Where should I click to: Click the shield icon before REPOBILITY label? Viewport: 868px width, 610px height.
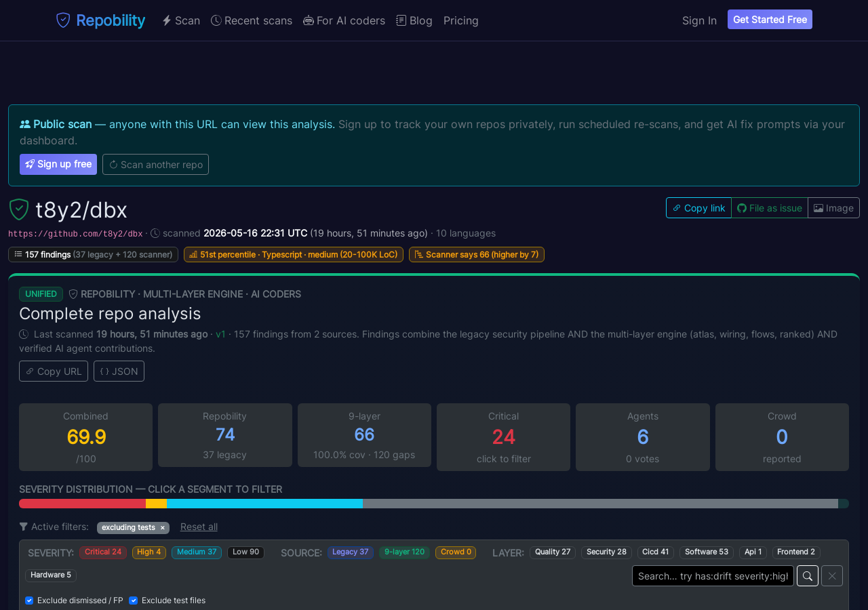point(73,294)
